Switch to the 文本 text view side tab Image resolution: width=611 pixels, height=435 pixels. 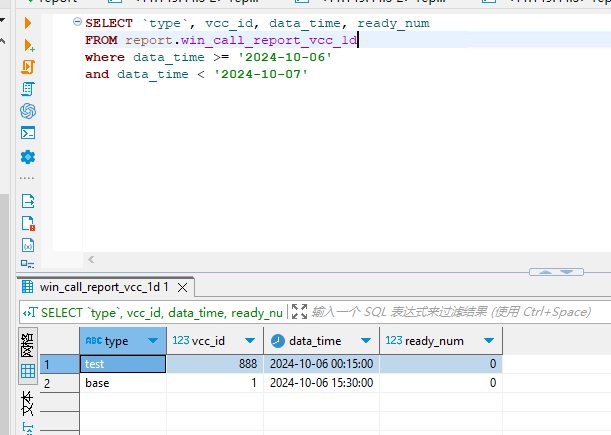28,404
